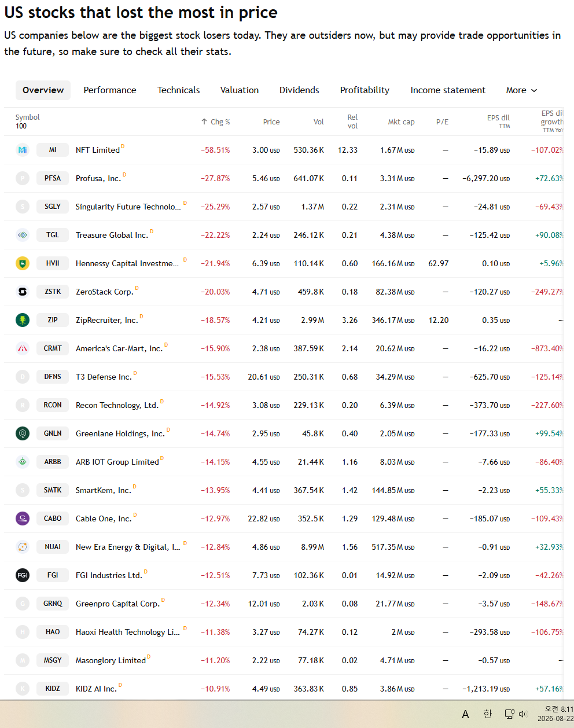Viewport: 574px width, 728px height.
Task: Click the FGI Industries black logo icon
Action: (x=23, y=575)
